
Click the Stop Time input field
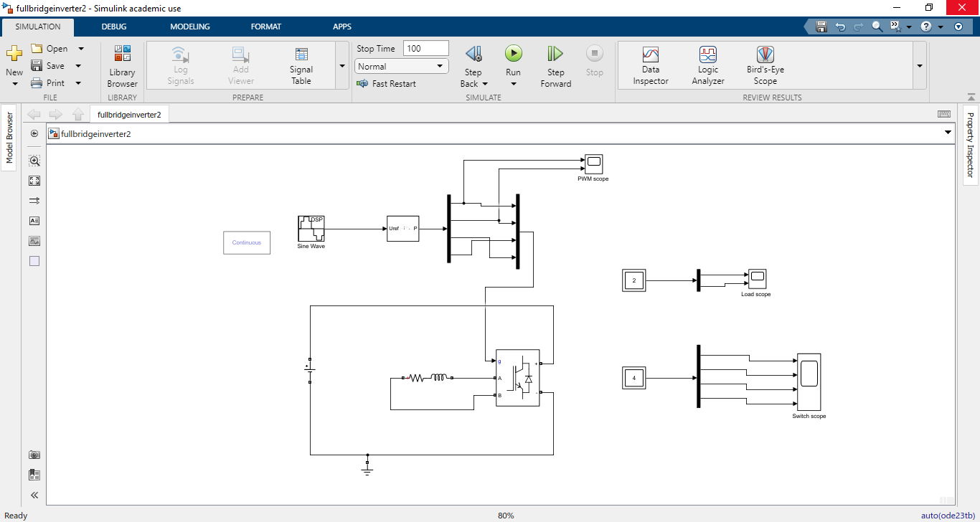426,49
